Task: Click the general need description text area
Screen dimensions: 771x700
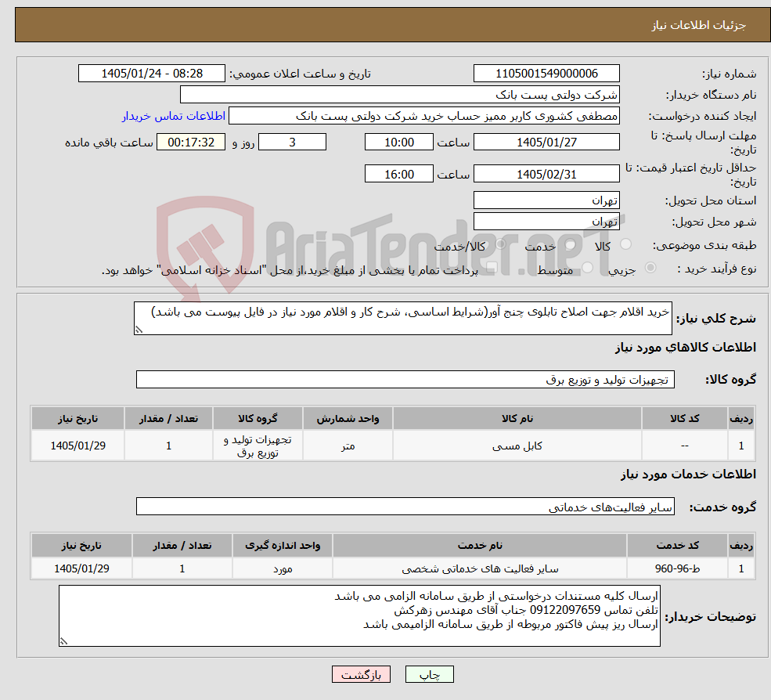Action: click(402, 318)
